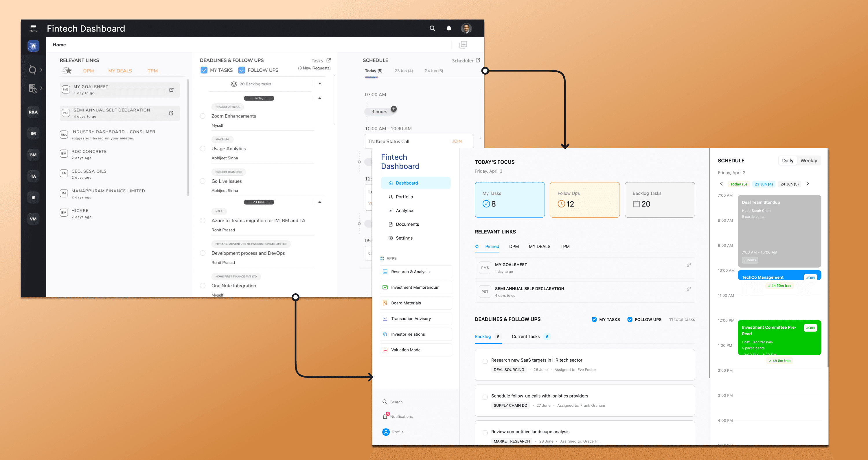The height and width of the screenshot is (460, 868).
Task: Mark Zoom Enhancements task as done
Action: pos(203,116)
